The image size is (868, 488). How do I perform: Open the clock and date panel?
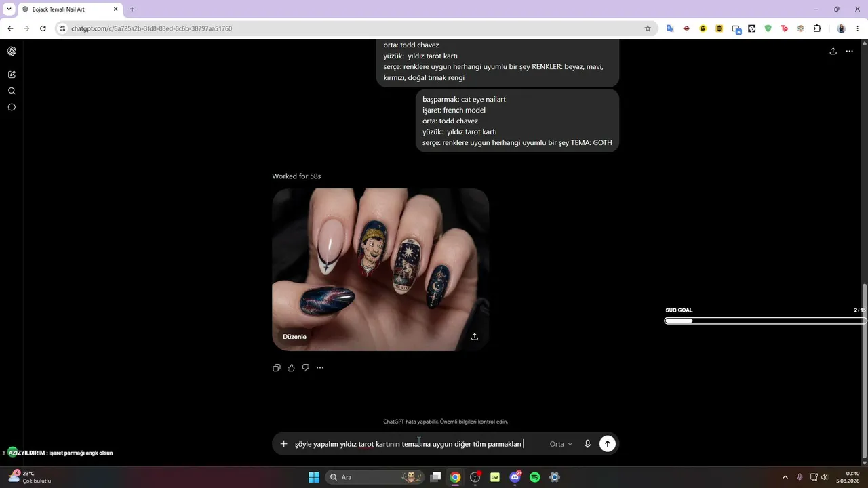[x=848, y=477]
